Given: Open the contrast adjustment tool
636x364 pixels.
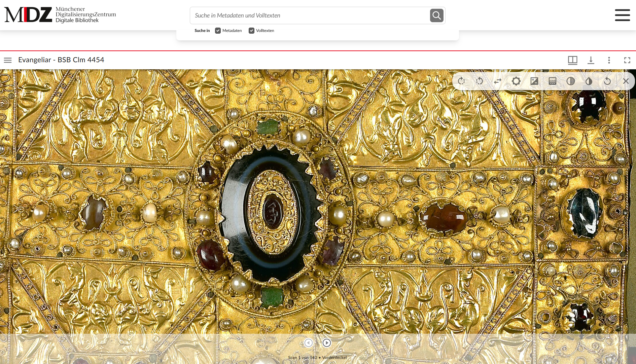Looking at the screenshot, I should point(534,81).
